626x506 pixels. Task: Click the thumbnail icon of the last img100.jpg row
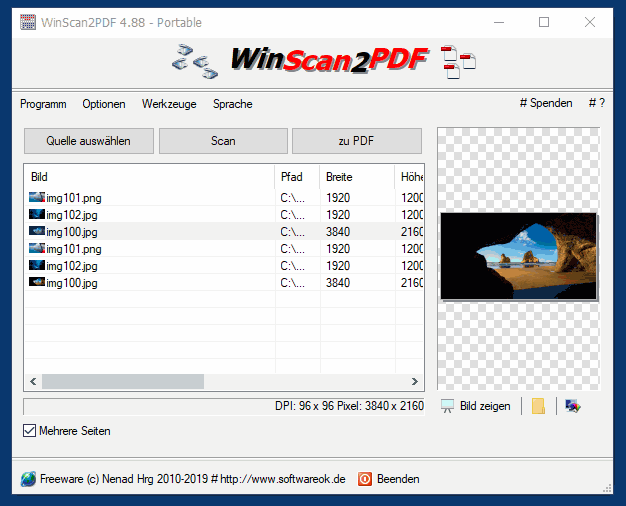[37, 282]
